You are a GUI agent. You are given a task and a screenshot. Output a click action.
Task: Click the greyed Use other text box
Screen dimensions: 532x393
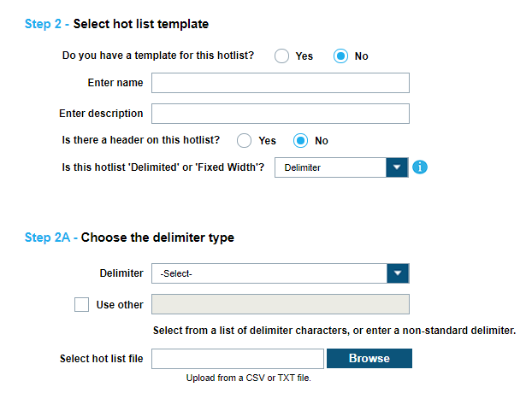point(281,304)
